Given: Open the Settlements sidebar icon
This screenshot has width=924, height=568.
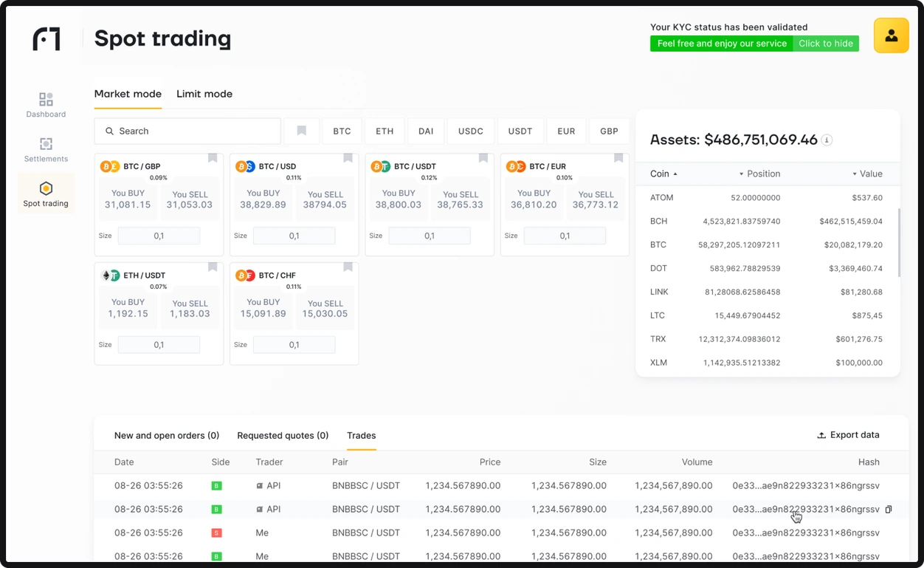Looking at the screenshot, I should coord(46,149).
